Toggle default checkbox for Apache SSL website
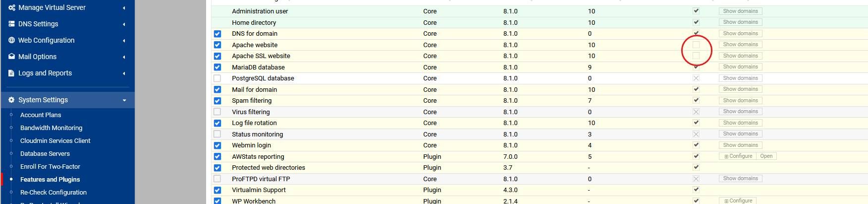Screen dimensions: 868x204 [696, 56]
